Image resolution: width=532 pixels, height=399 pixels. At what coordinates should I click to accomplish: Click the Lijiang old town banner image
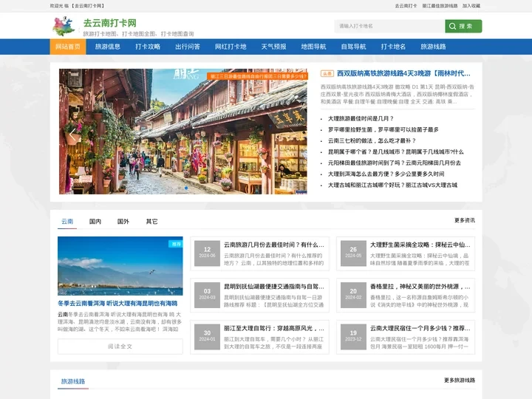(x=183, y=132)
